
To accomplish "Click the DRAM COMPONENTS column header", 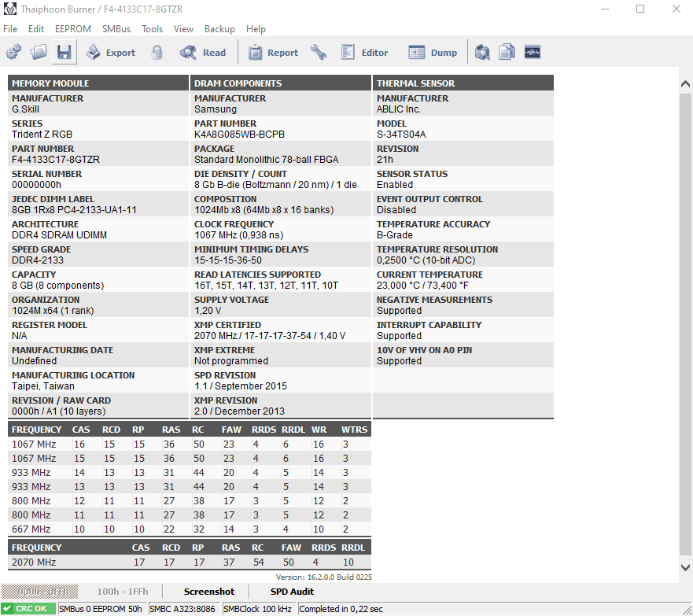I will 281,83.
